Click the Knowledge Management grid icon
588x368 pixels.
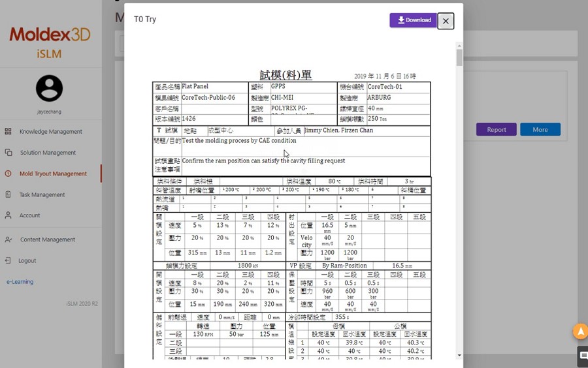(8, 131)
